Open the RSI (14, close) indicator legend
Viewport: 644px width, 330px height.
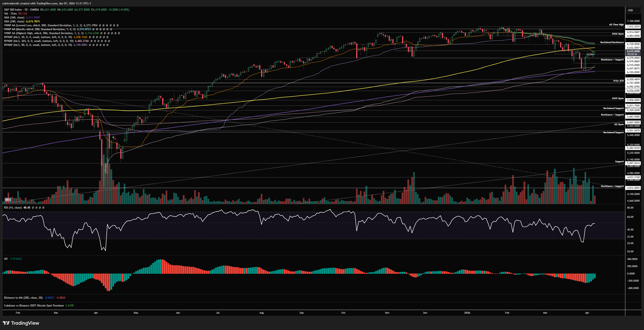(13, 207)
